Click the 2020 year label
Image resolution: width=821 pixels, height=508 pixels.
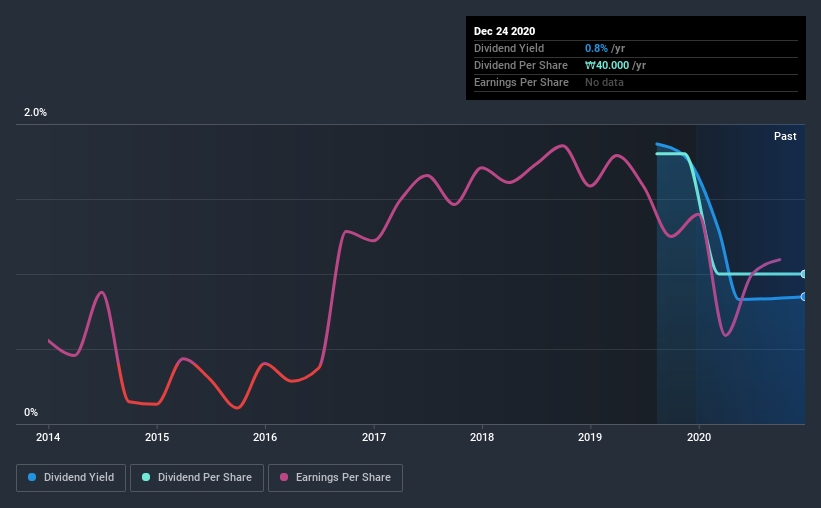point(699,437)
